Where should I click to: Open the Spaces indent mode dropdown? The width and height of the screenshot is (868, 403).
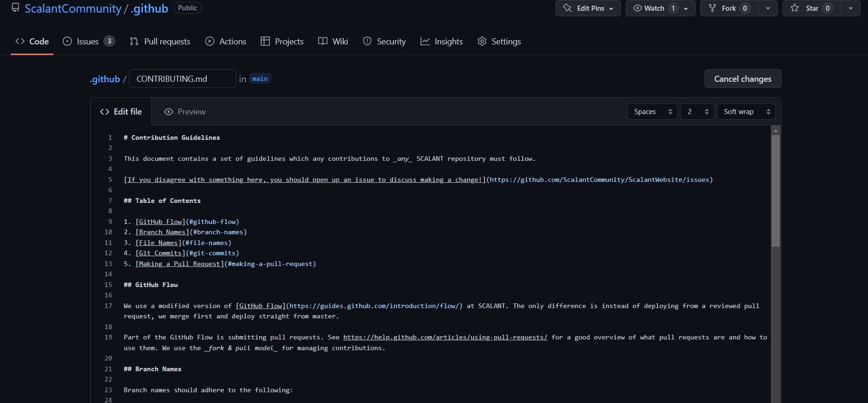[652, 111]
